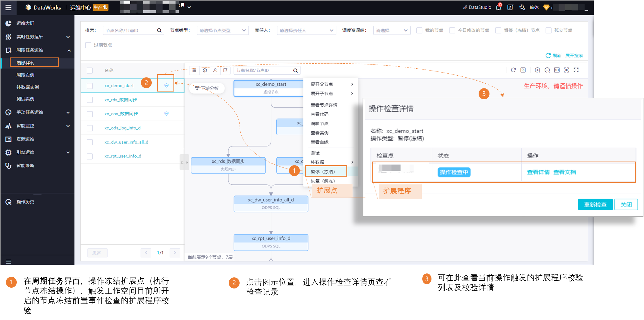This screenshot has width=644, height=320.
Task: Click the cube icon in graph toolbar
Action: tap(205, 70)
